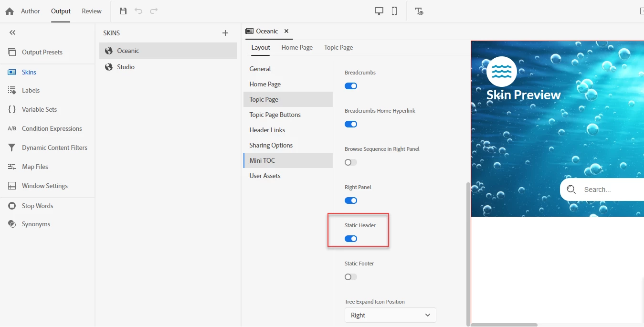Toggle the Breadcrumbs switch off
Image resolution: width=644 pixels, height=327 pixels.
(x=351, y=86)
